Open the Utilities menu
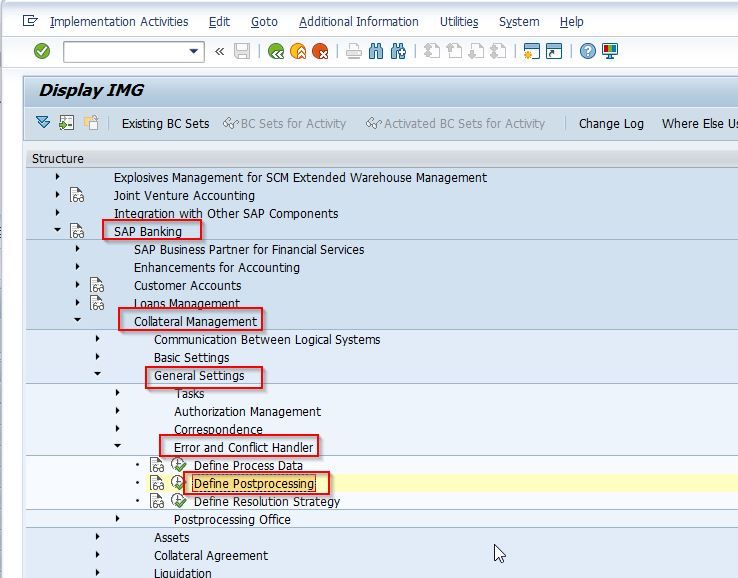 click(459, 22)
